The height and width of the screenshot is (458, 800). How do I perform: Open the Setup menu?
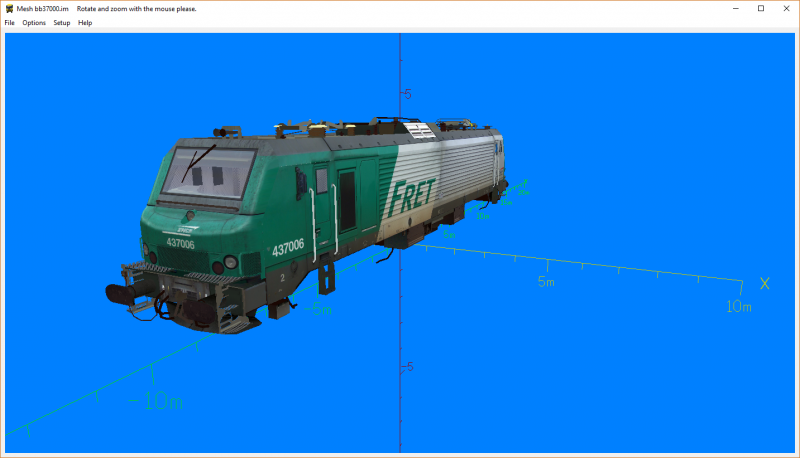pyautogui.click(x=62, y=22)
